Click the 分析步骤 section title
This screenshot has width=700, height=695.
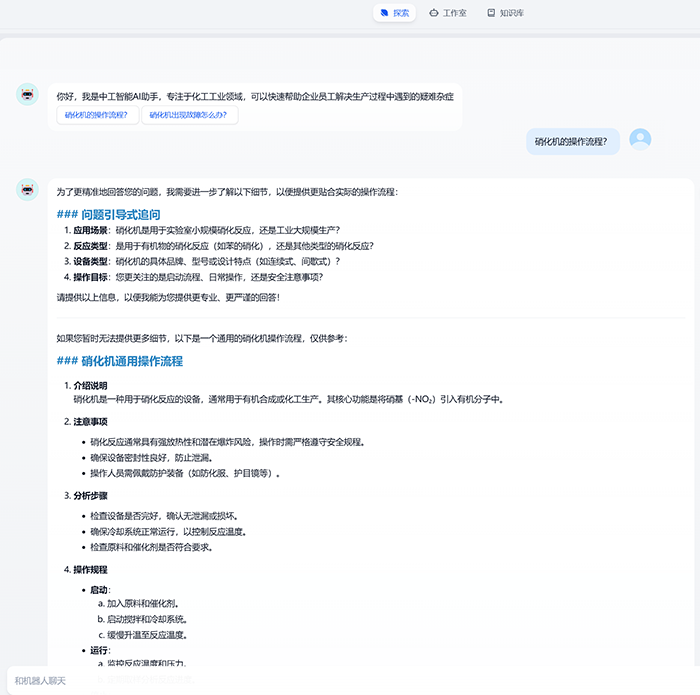coord(90,495)
